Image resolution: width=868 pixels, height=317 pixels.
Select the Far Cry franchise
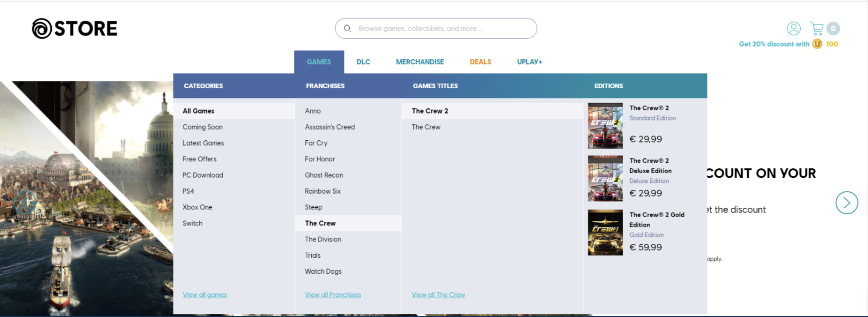316,143
